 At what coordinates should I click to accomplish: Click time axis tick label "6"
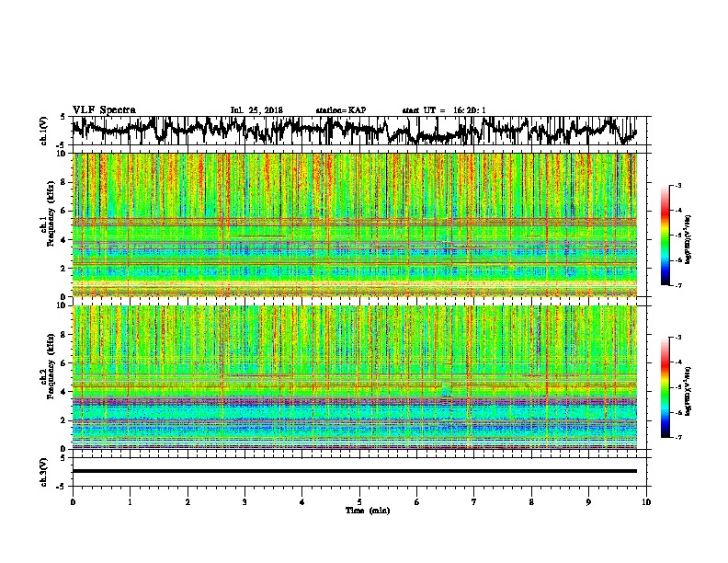pos(417,502)
